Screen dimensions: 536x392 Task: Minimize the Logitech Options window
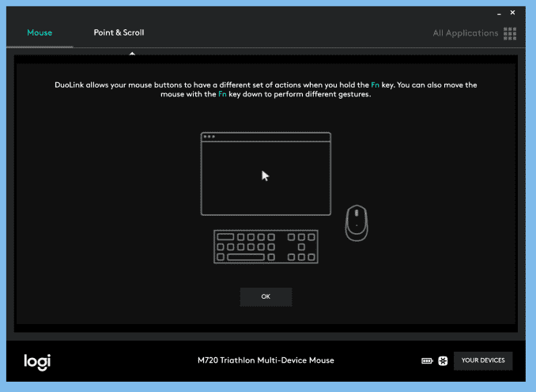click(x=499, y=13)
